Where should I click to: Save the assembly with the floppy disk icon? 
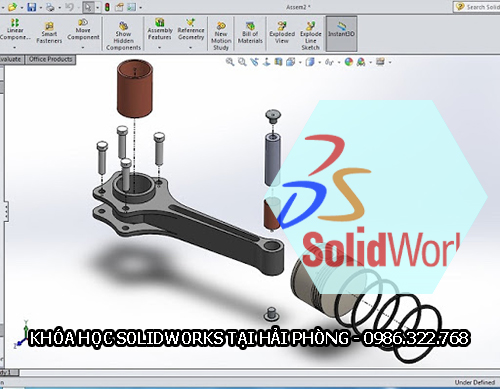point(31,7)
